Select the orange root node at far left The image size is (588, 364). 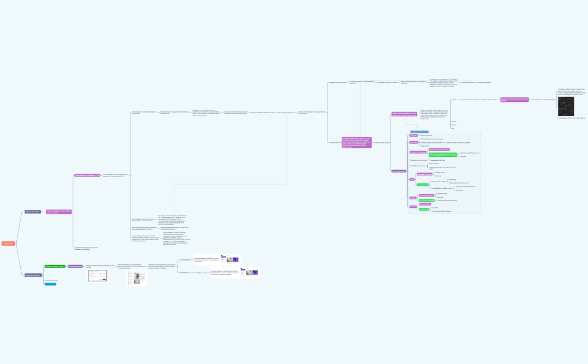(x=8, y=244)
